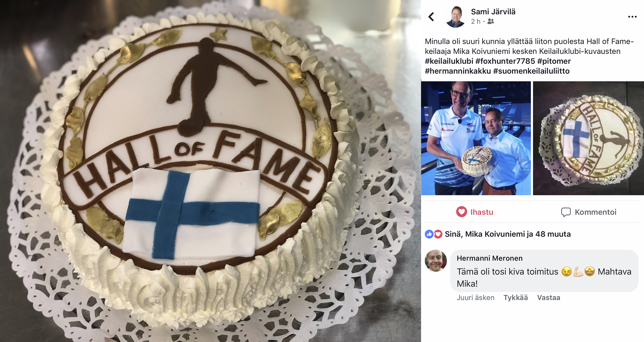View Hermanni Meronen's profile avatar

(x=436, y=260)
